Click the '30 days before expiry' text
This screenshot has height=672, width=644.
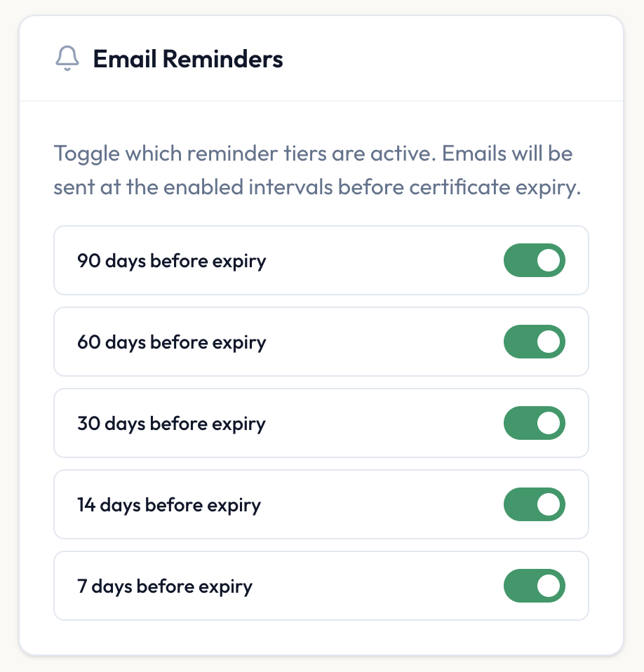172,424
